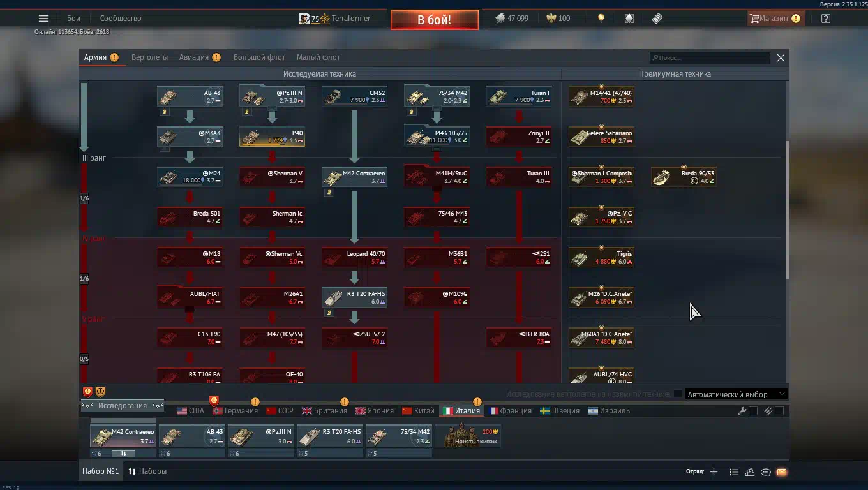Screen dimensions: 868x490
Task: Open the contacts people icon
Action: [750, 472]
